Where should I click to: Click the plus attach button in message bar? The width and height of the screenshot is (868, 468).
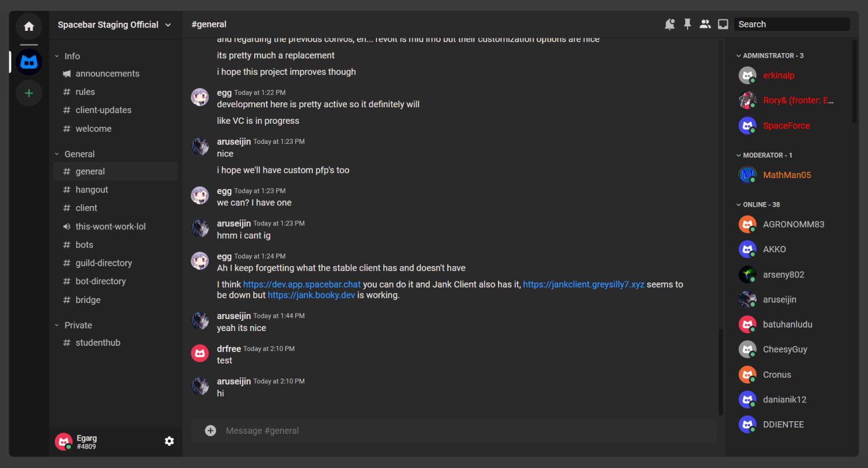coord(211,431)
